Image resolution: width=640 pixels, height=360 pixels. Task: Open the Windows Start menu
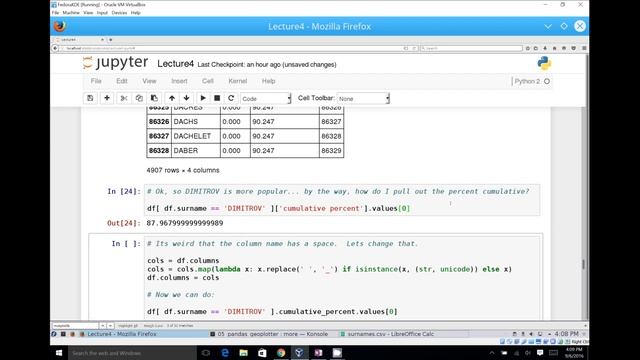coord(59,353)
